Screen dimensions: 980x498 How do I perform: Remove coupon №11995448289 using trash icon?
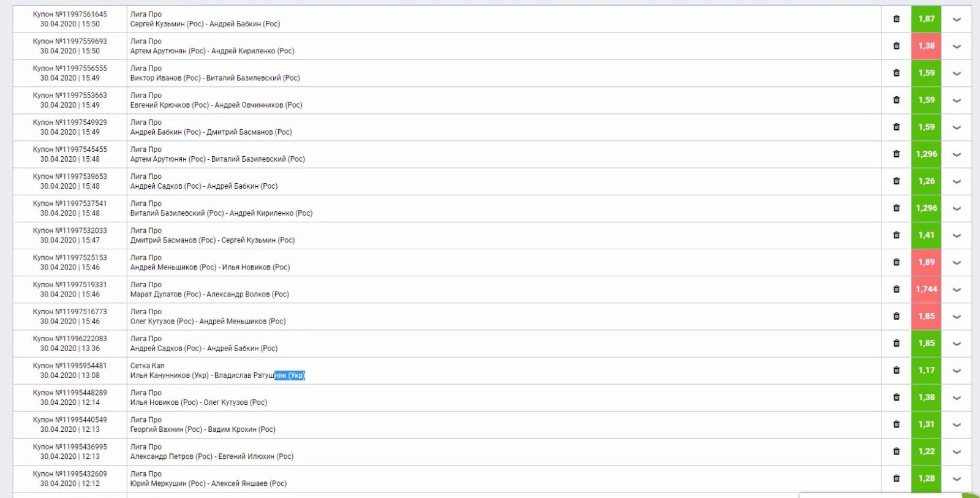click(x=896, y=397)
